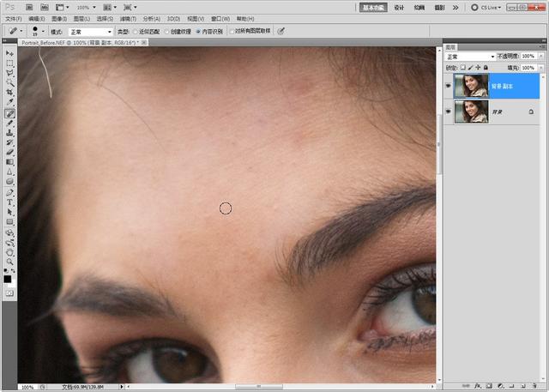Switch to the Portrait_Before.NEF document tab
Screen dimensions: 549x392
coord(83,42)
